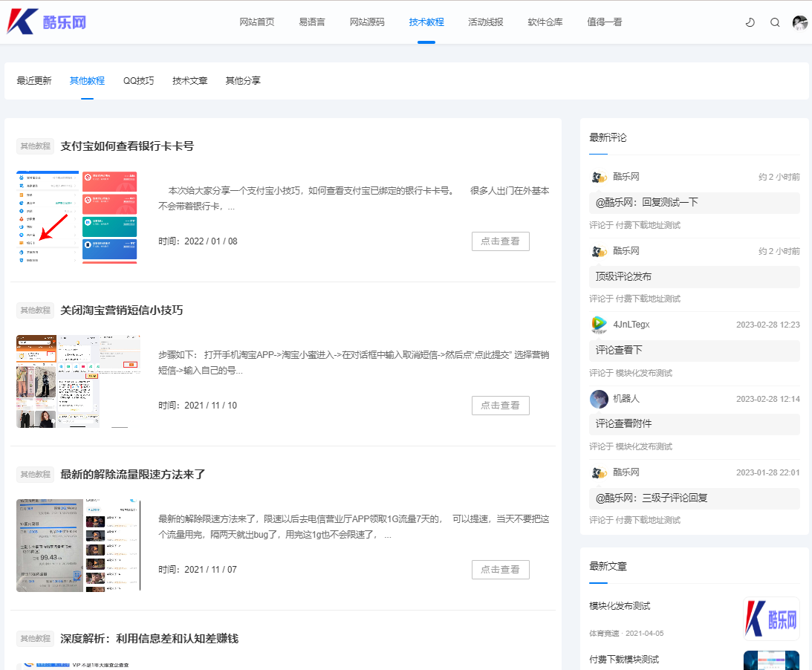The image size is (812, 670).
Task: Click 最新评论 section heading
Action: [608, 137]
